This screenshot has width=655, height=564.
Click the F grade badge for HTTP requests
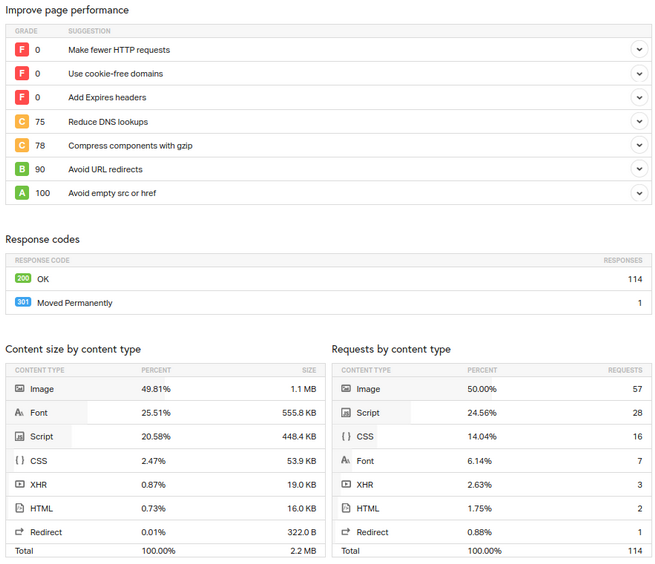22,49
